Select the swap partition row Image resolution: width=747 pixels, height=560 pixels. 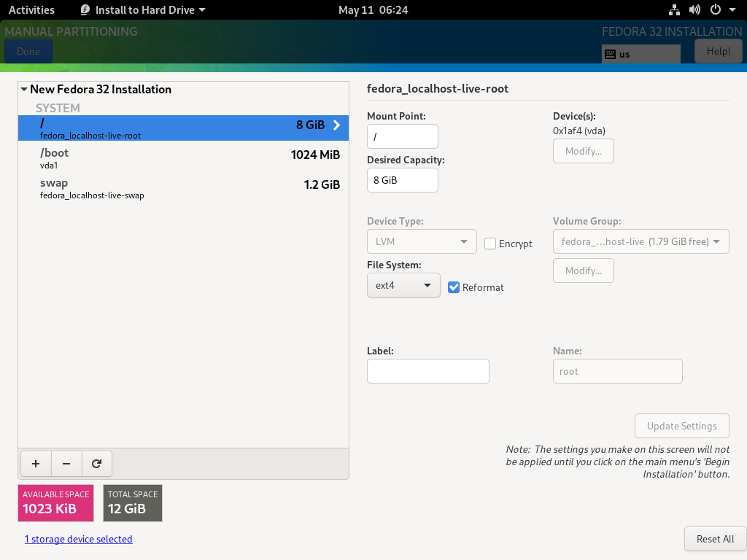tap(183, 188)
